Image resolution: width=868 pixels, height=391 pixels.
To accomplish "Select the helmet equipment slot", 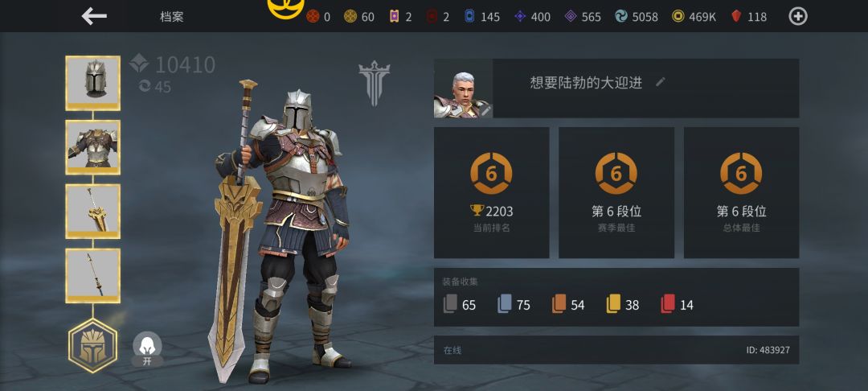I will click(x=93, y=83).
